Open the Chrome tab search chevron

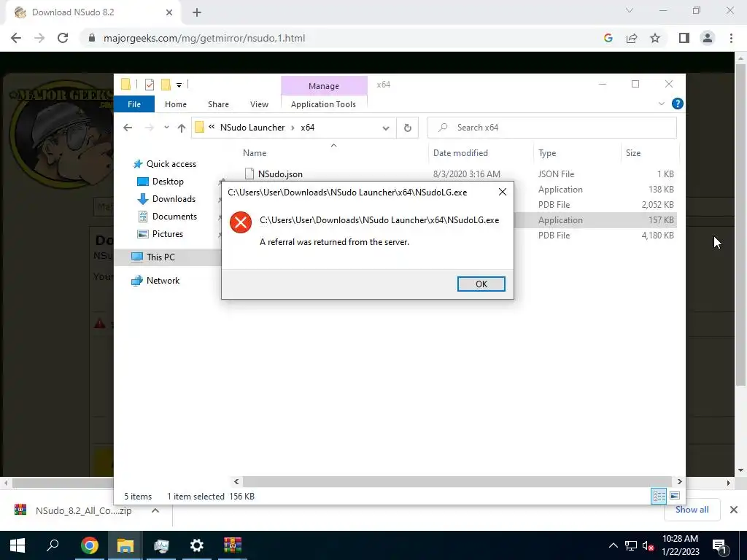[630, 10]
